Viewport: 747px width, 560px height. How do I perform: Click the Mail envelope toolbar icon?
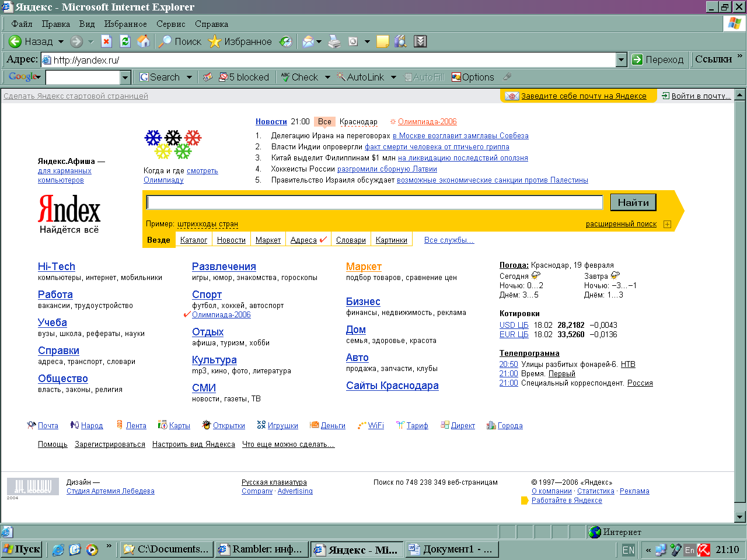[308, 41]
